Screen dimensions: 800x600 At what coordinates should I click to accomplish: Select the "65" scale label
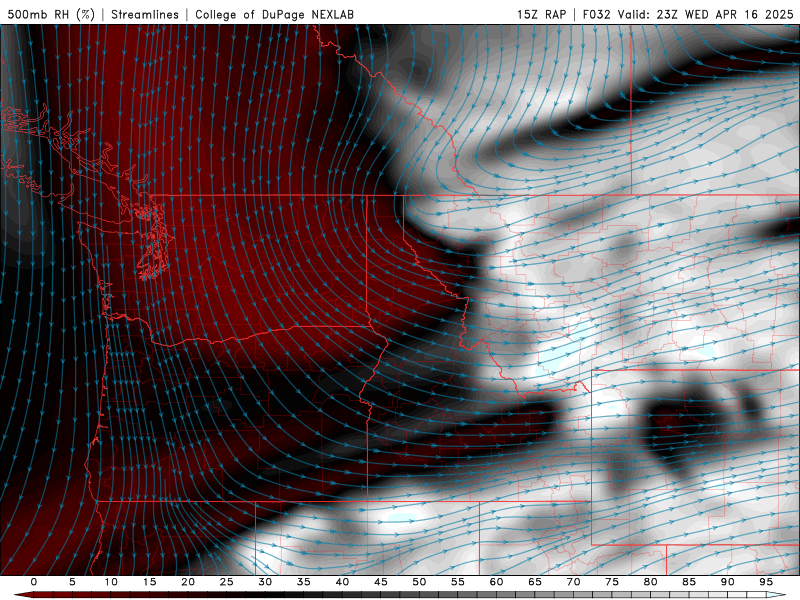coord(535,582)
